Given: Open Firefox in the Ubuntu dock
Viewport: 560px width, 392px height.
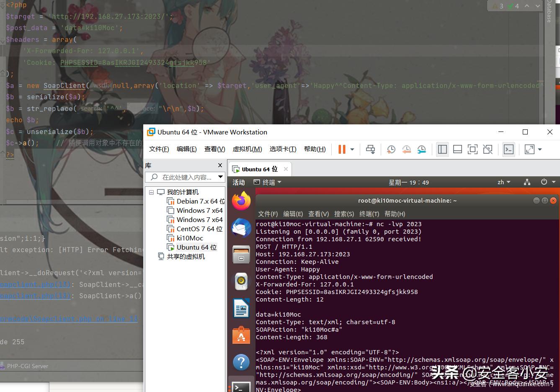Looking at the screenshot, I should pos(241,201).
